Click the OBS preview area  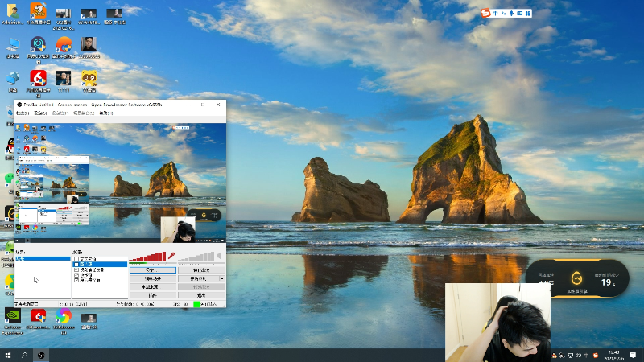[x=120, y=183]
